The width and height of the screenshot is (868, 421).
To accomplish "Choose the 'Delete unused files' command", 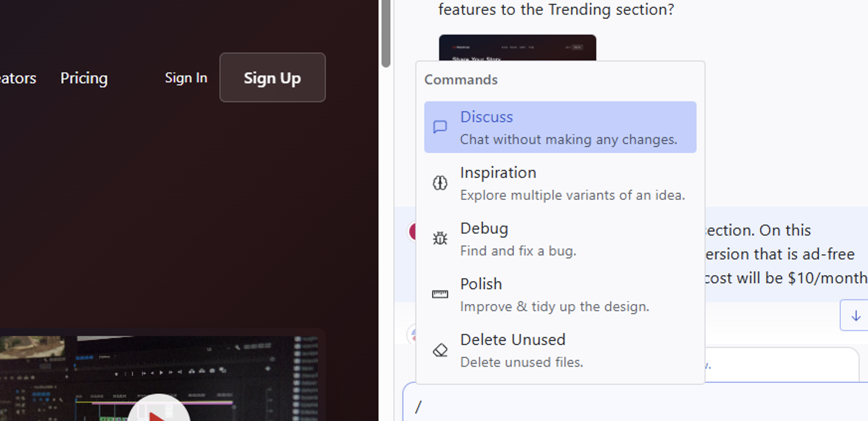I will [x=521, y=362].
